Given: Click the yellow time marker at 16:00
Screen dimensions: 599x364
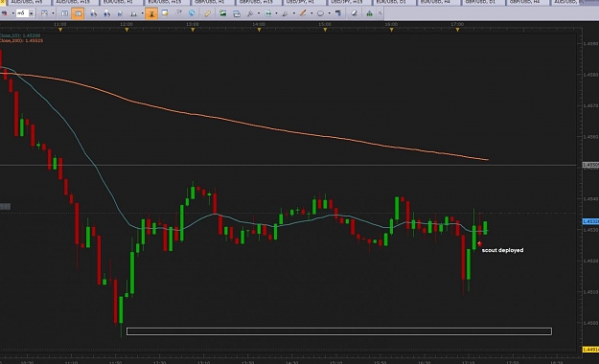Looking at the screenshot, I should click(x=392, y=30).
